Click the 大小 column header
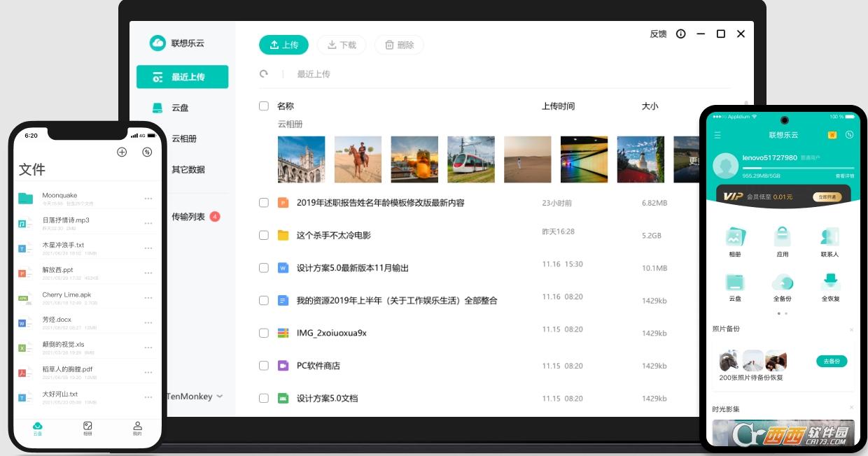Screen dimensions: 868x456 [x=650, y=106]
